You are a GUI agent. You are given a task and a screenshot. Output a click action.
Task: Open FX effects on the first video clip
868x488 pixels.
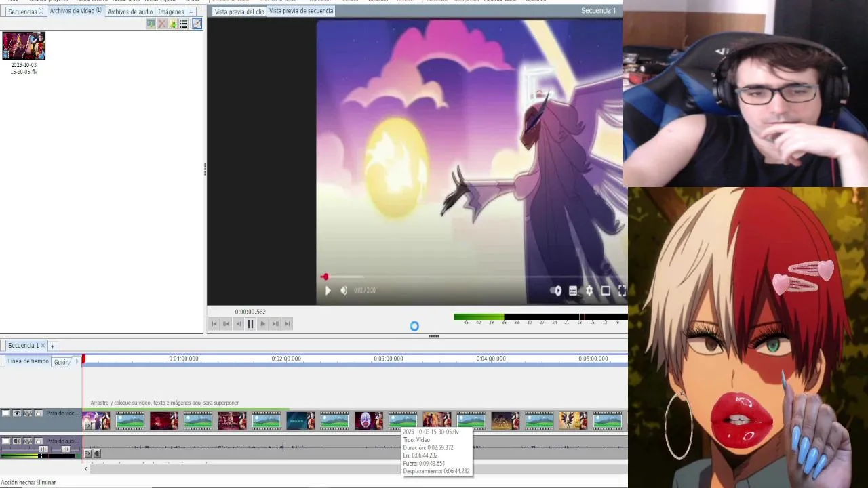tap(87, 426)
